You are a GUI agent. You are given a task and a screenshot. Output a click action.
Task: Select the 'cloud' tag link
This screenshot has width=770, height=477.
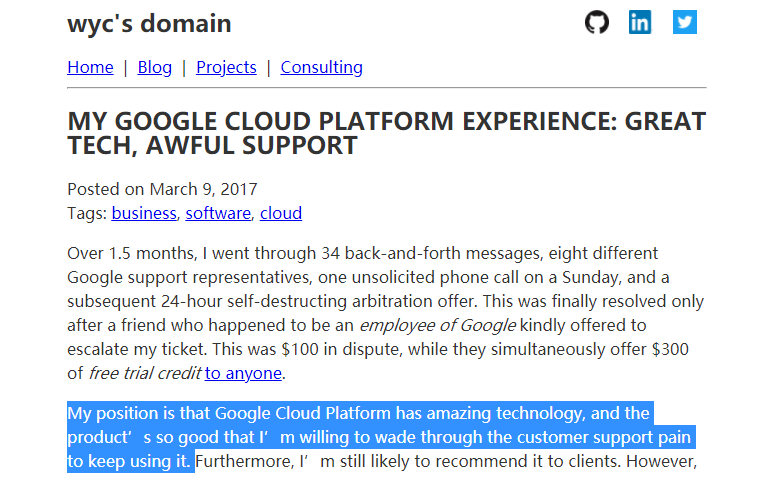pyautogui.click(x=281, y=213)
